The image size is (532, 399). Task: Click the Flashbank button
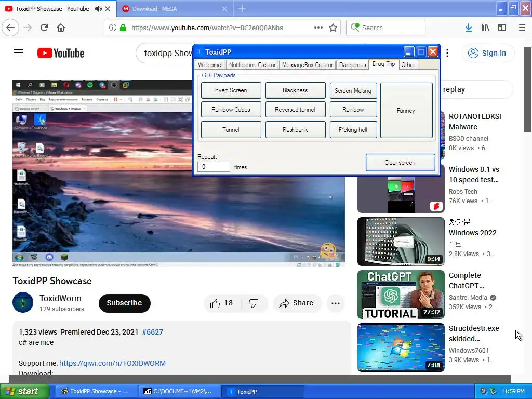coord(295,129)
